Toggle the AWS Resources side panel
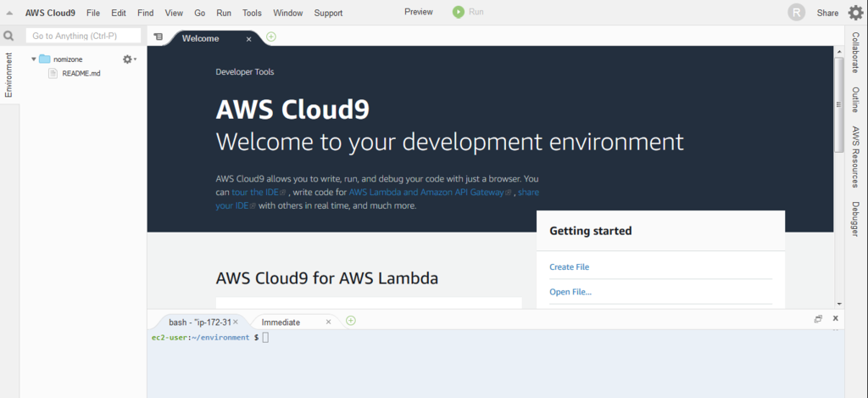Image resolution: width=868 pixels, height=398 pixels. click(856, 157)
